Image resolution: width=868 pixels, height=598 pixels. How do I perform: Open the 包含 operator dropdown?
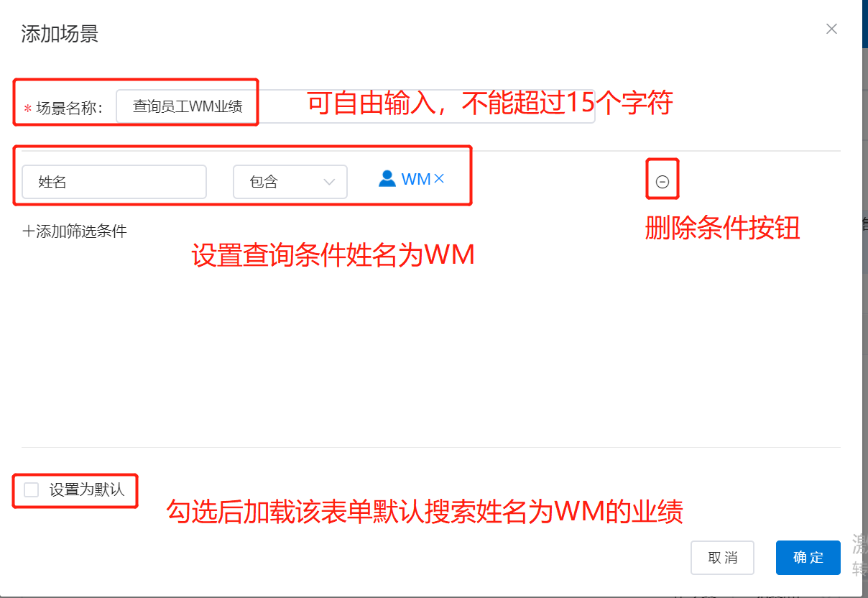(x=290, y=182)
